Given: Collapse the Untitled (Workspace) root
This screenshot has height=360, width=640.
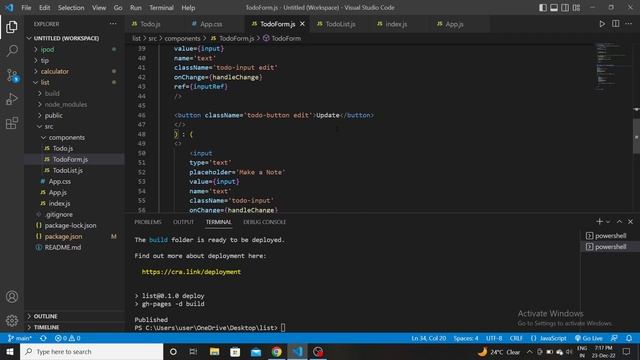Looking at the screenshot, I should coord(66,38).
